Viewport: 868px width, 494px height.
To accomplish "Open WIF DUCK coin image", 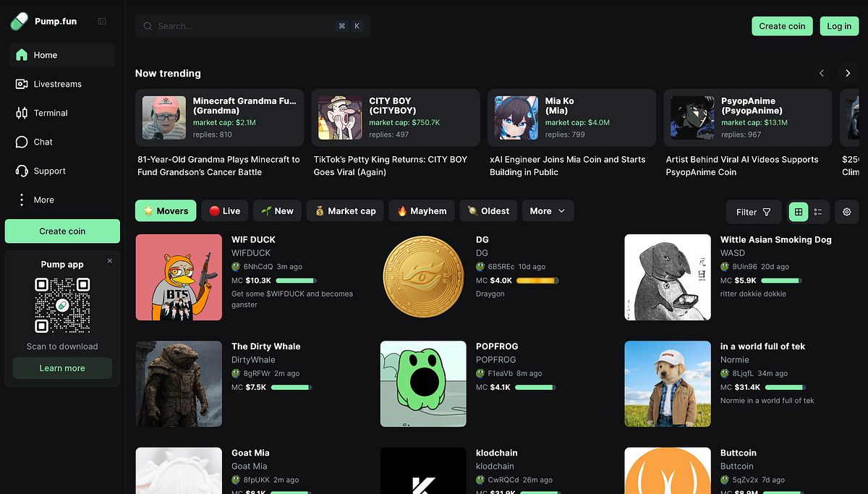I will pyautogui.click(x=179, y=277).
